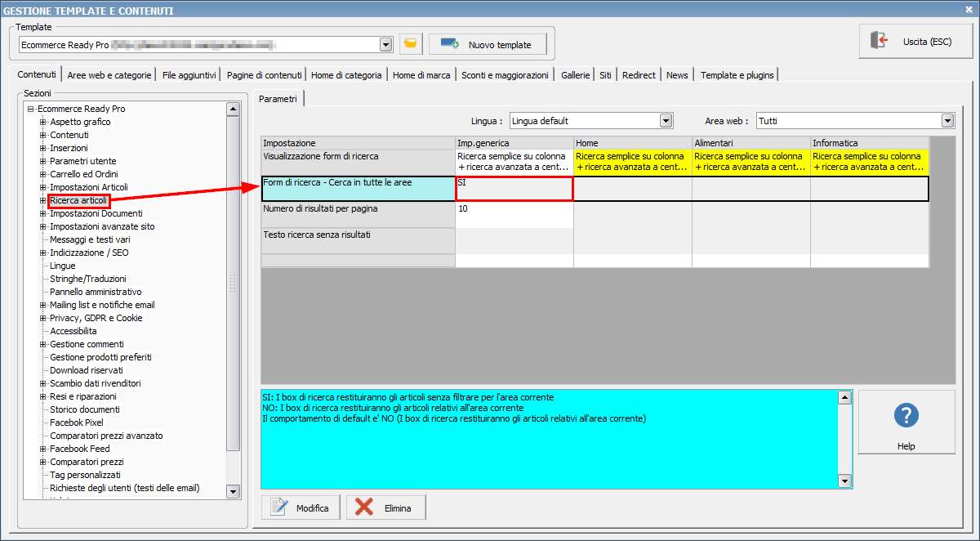This screenshot has height=541, width=980.
Task: Click Testo ricerca senza risultati row
Action: [358, 240]
